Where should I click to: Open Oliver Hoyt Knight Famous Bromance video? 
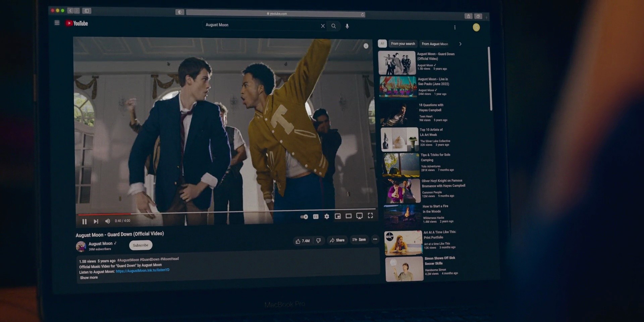(443, 183)
